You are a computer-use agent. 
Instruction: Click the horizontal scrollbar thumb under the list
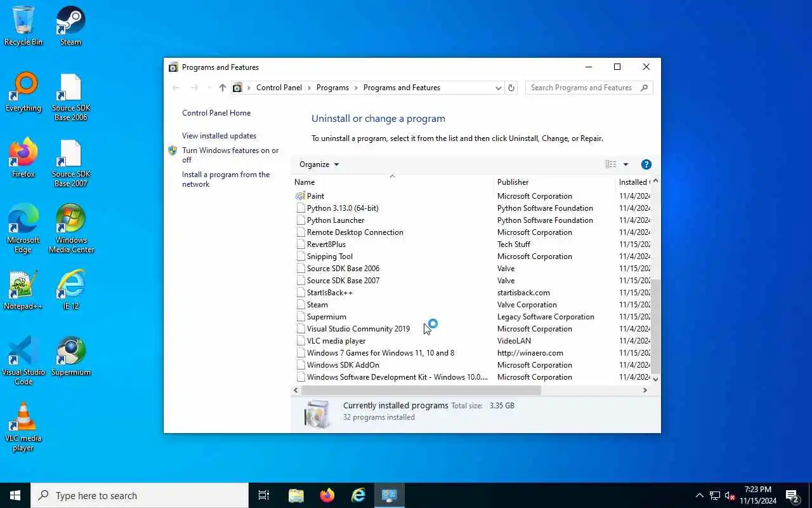(x=421, y=390)
